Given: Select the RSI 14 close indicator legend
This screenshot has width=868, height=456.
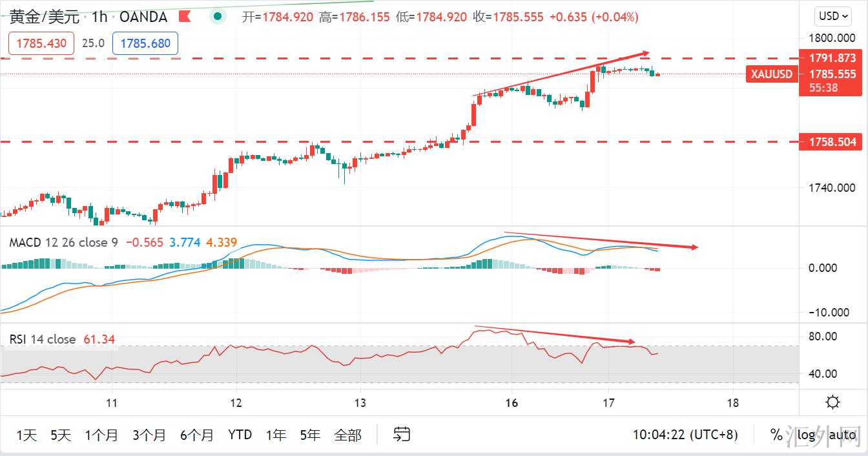Looking at the screenshot, I should 43,339.
